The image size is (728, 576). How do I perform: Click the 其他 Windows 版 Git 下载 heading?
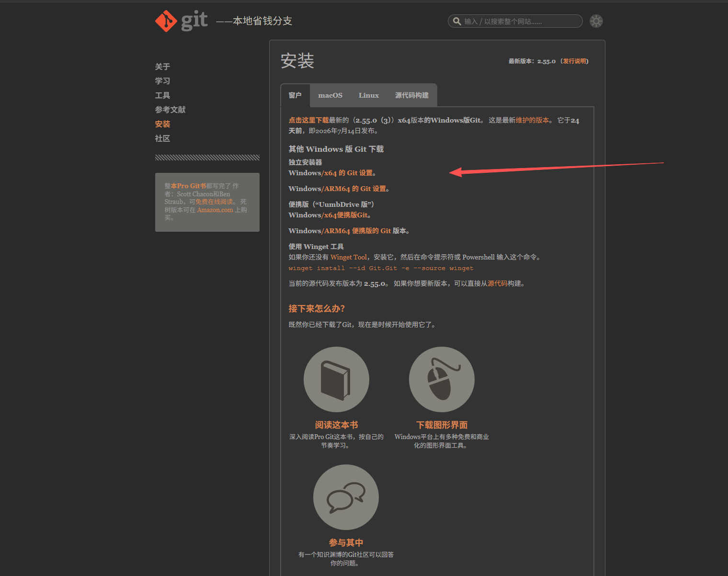click(336, 149)
